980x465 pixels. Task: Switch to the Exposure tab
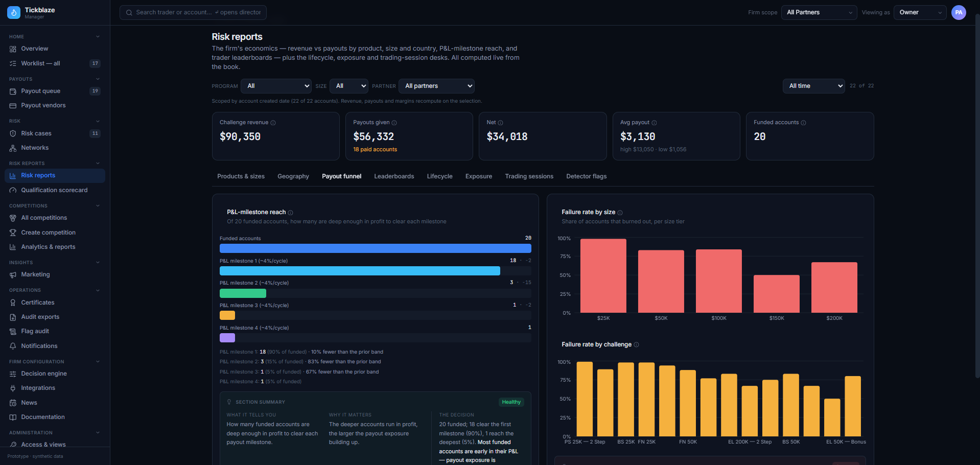[479, 176]
